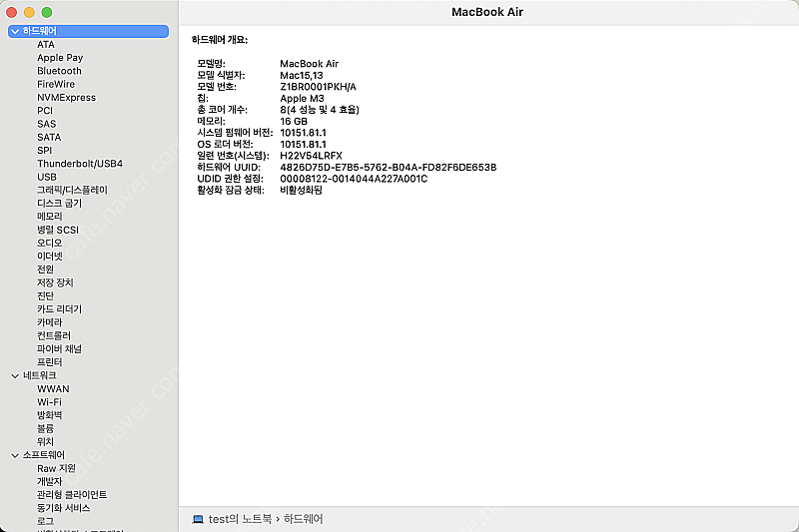Viewport: 799px width, 532px height.
Task: Click the MacBook Air window title
Action: (487, 12)
